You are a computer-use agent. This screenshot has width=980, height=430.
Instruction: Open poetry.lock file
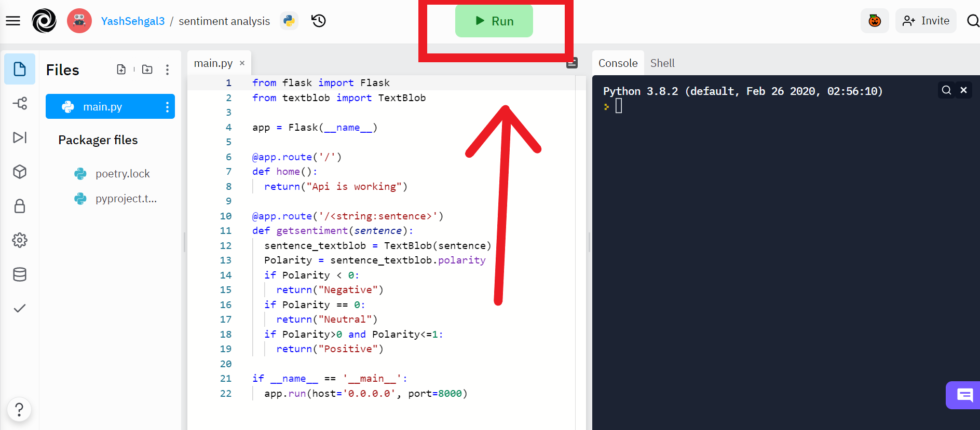[x=122, y=174]
